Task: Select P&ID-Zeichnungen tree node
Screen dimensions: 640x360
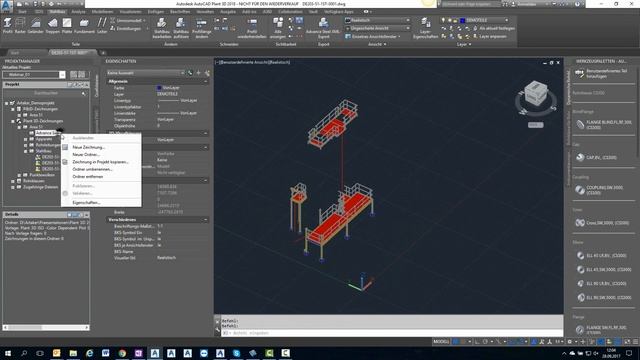Action: coord(40,109)
